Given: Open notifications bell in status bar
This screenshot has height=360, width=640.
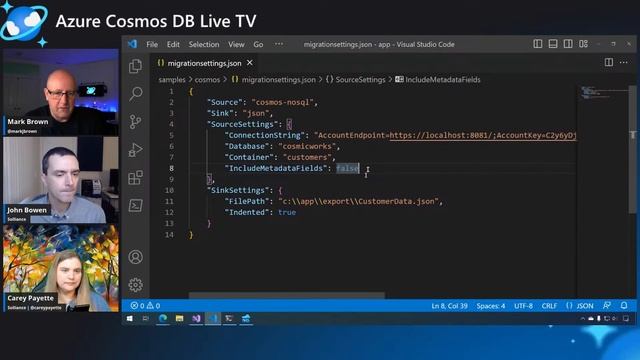Looking at the screenshot, I should [x=624, y=305].
